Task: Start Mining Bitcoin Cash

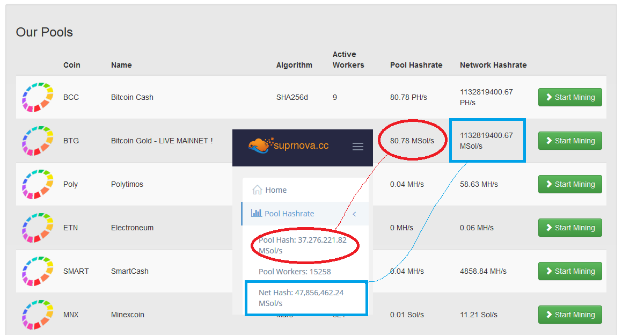Action: (x=570, y=97)
